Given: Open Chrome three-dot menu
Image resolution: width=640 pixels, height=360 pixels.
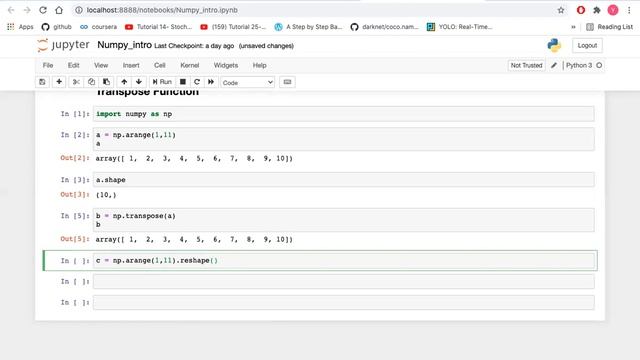Looking at the screenshot, I should [x=629, y=10].
